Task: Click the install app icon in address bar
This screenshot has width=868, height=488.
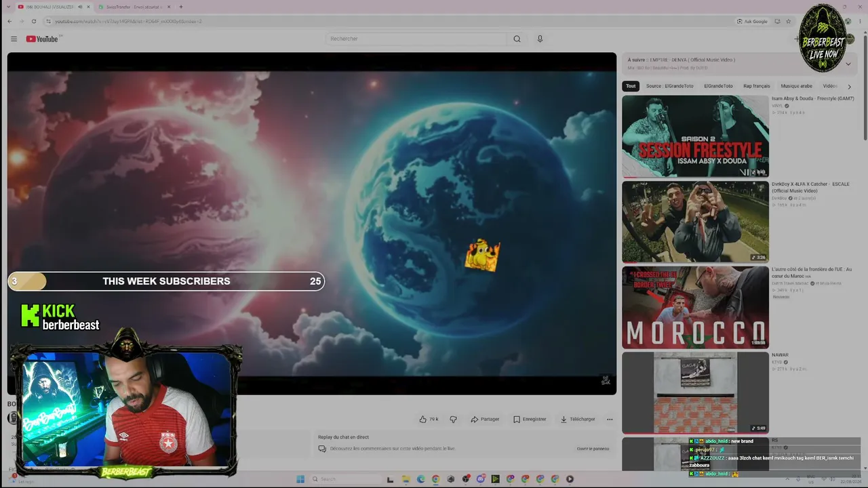Action: pos(777,21)
